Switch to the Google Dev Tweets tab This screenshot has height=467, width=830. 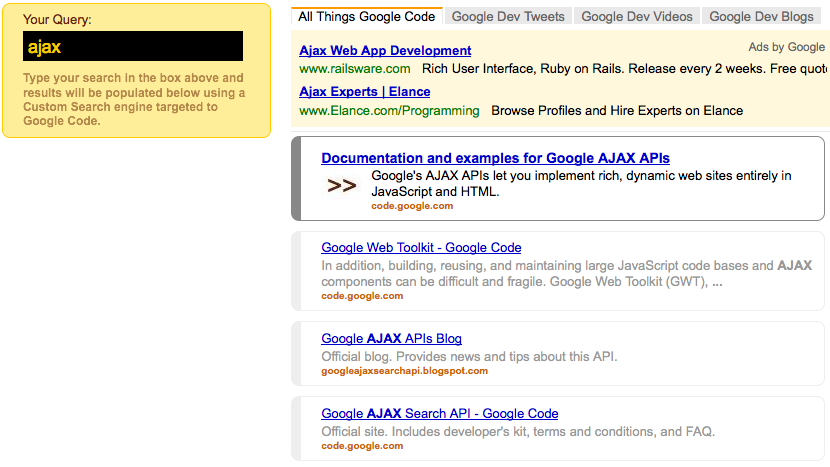coord(508,16)
